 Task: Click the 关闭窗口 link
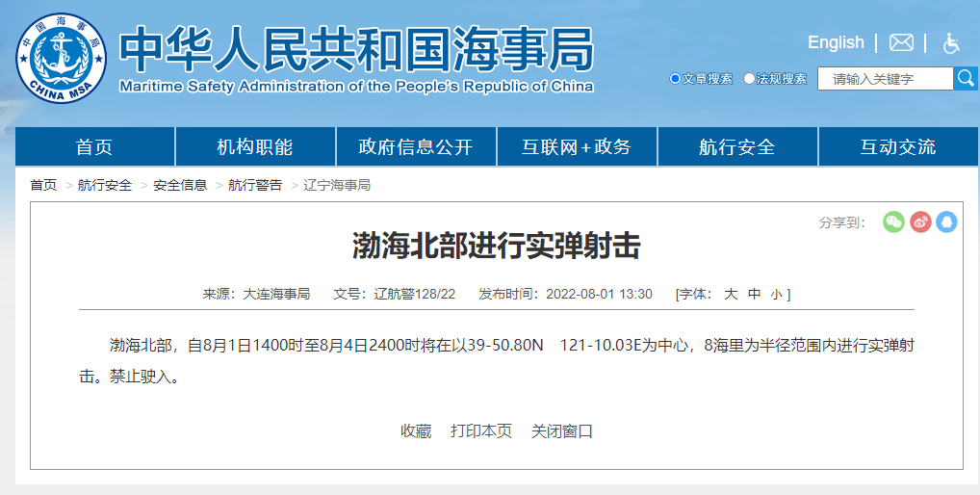click(562, 430)
